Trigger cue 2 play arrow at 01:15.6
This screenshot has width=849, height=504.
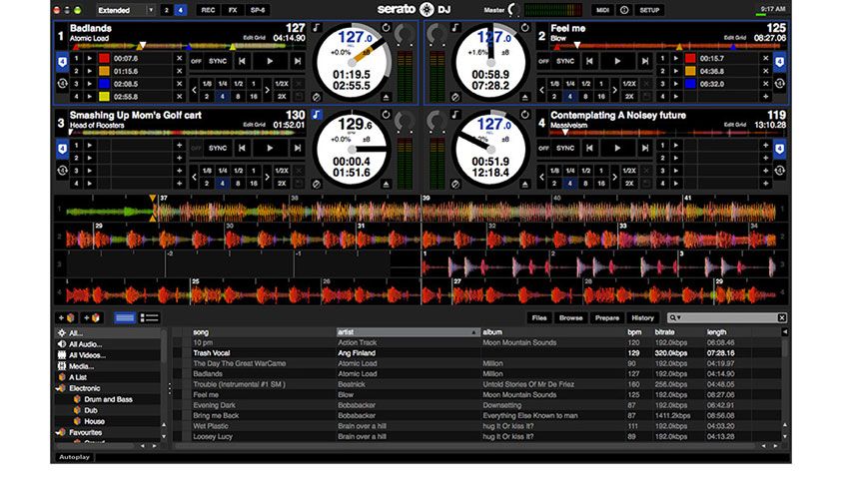tap(90, 71)
